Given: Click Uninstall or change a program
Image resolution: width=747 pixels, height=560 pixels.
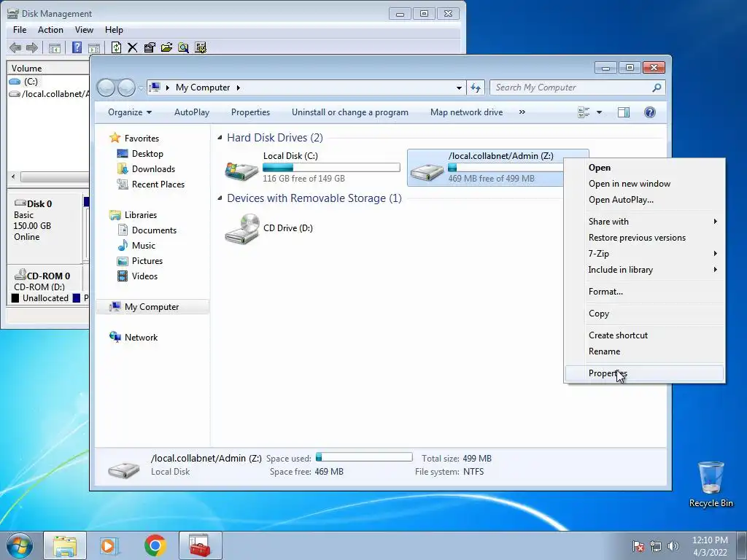Looking at the screenshot, I should pos(350,112).
